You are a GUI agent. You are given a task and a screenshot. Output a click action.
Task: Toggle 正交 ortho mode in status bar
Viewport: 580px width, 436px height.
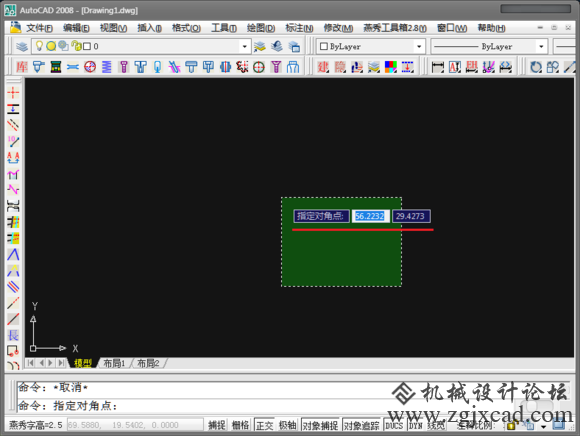click(x=264, y=426)
